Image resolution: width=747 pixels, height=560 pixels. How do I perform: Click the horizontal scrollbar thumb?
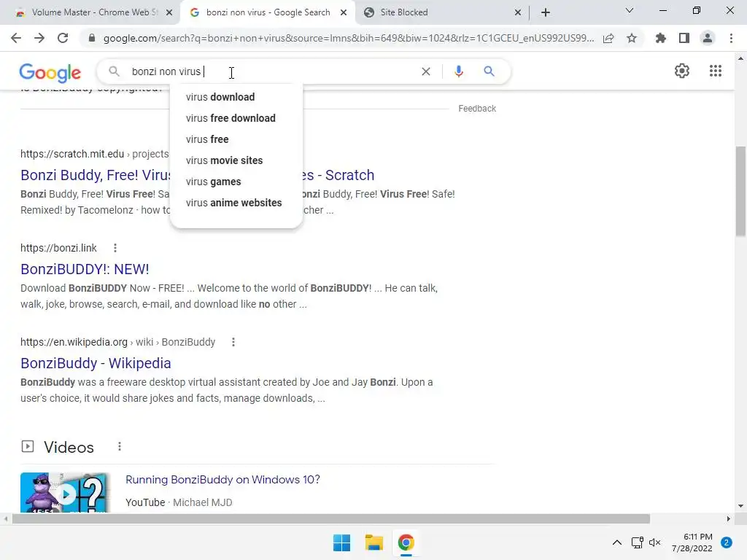pyautogui.click(x=330, y=518)
